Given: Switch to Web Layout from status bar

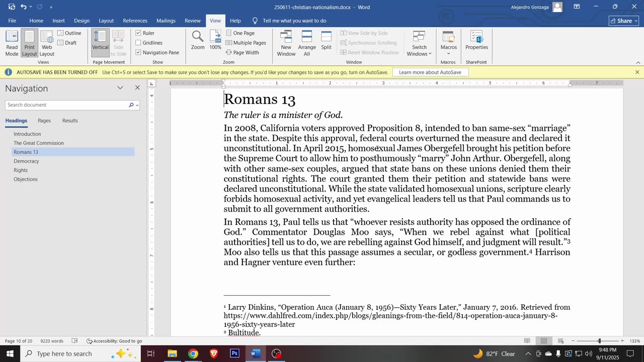Looking at the screenshot, I should pos(560,341).
